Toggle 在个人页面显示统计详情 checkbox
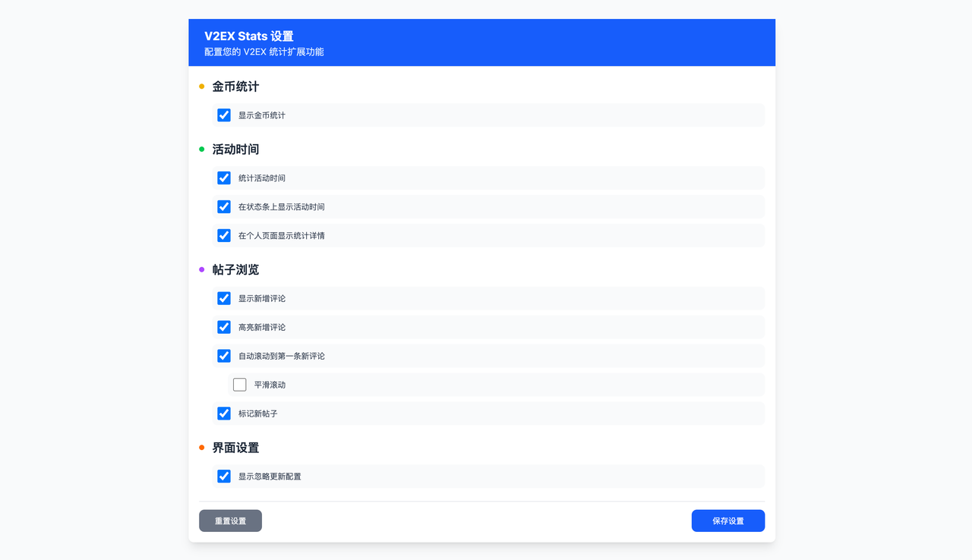Viewport: 972px width, 560px height. (x=224, y=235)
